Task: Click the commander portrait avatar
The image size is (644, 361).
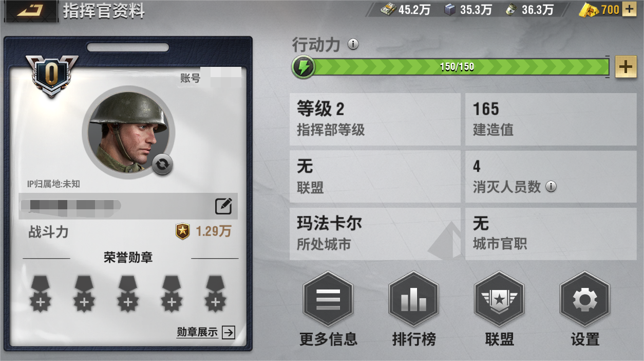Action: 128,132
